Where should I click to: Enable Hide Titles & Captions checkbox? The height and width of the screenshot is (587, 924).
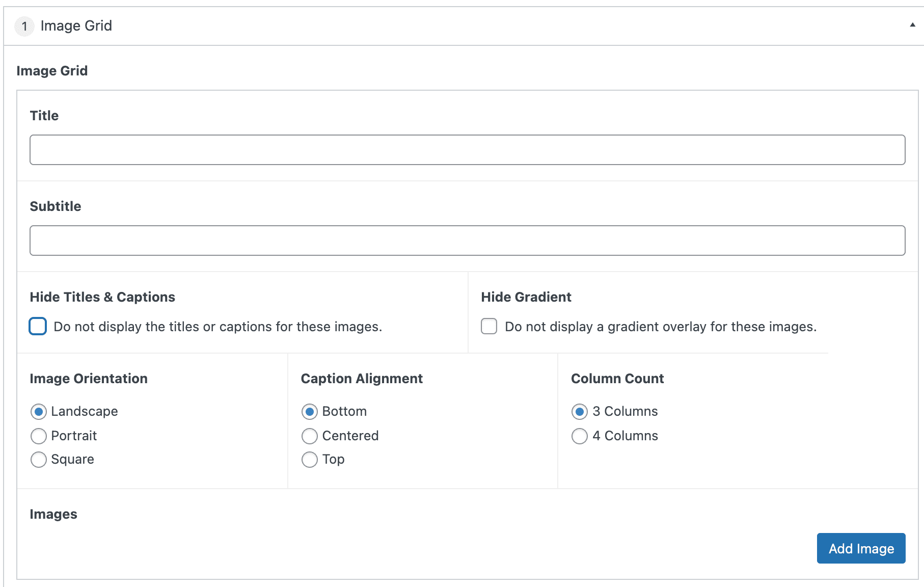(38, 326)
